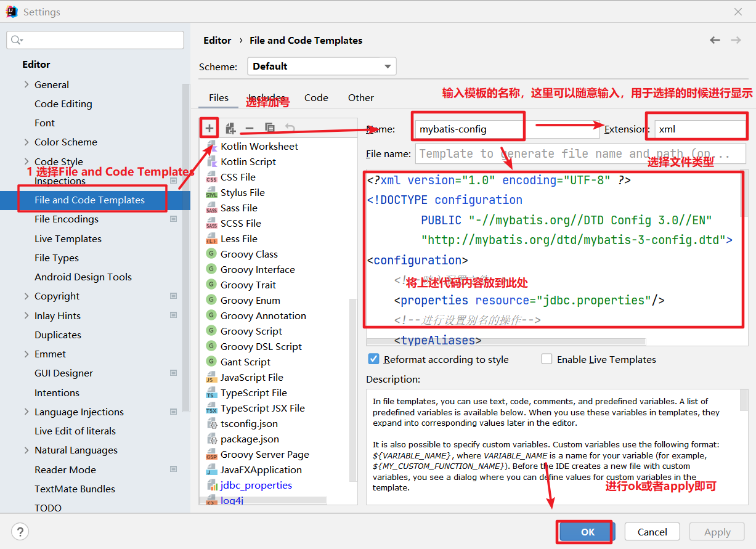Expand the Emmet node
Image resolution: width=756 pixels, height=549 pixels.
tap(26, 354)
